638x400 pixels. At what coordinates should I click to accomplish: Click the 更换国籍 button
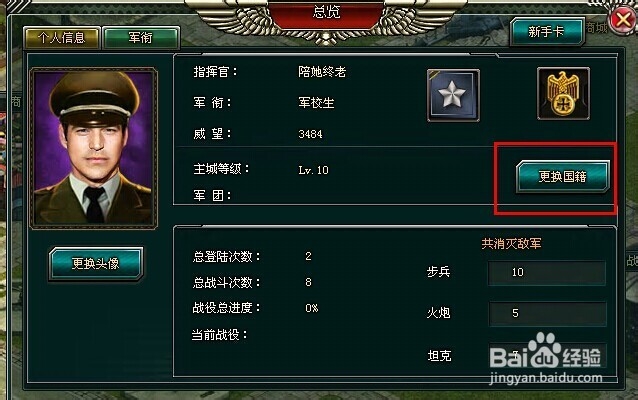click(x=563, y=176)
